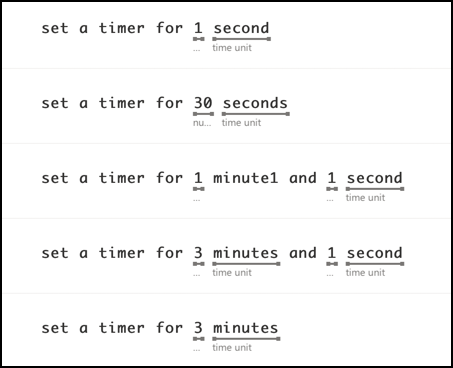The height and width of the screenshot is (368, 453).
Task: Select the word "for" in the last utterance
Action: (169, 328)
